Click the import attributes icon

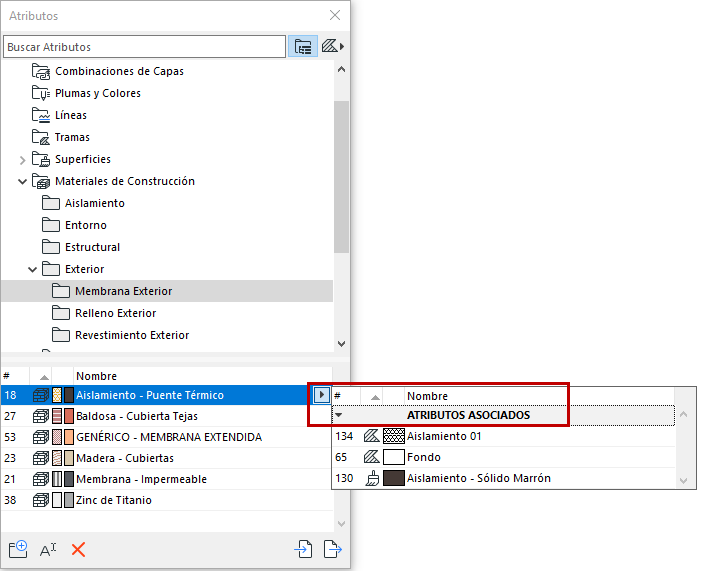tap(303, 549)
